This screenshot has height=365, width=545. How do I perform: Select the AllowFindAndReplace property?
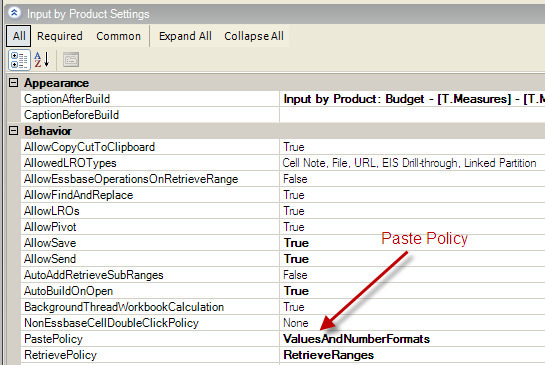[150, 195]
